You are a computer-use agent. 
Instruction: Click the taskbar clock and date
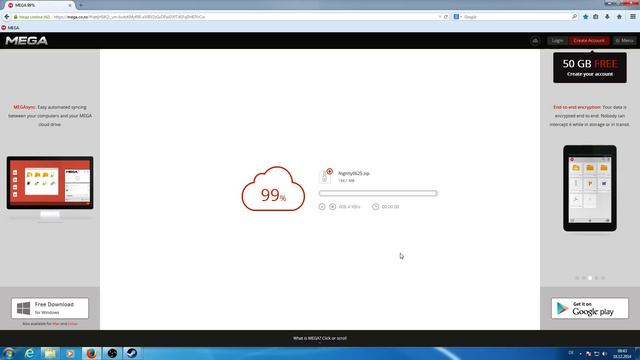[x=622, y=354]
